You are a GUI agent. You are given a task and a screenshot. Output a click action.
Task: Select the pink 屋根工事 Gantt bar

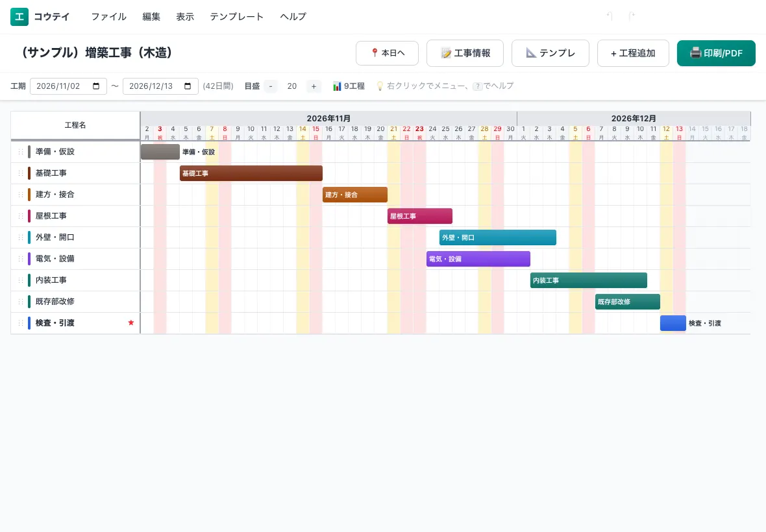point(420,216)
